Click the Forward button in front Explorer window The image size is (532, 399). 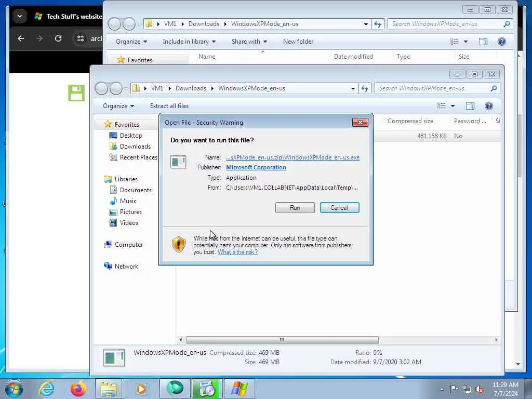pyautogui.click(x=116, y=88)
